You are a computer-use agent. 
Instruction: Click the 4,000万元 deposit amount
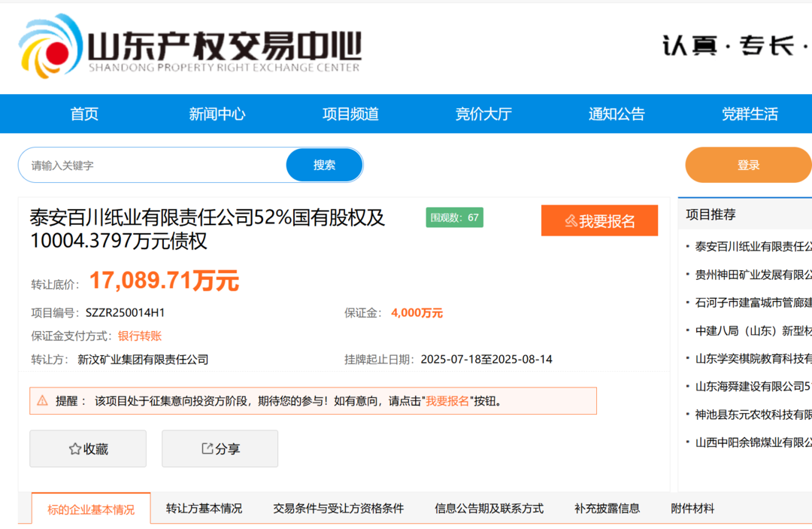coord(417,313)
